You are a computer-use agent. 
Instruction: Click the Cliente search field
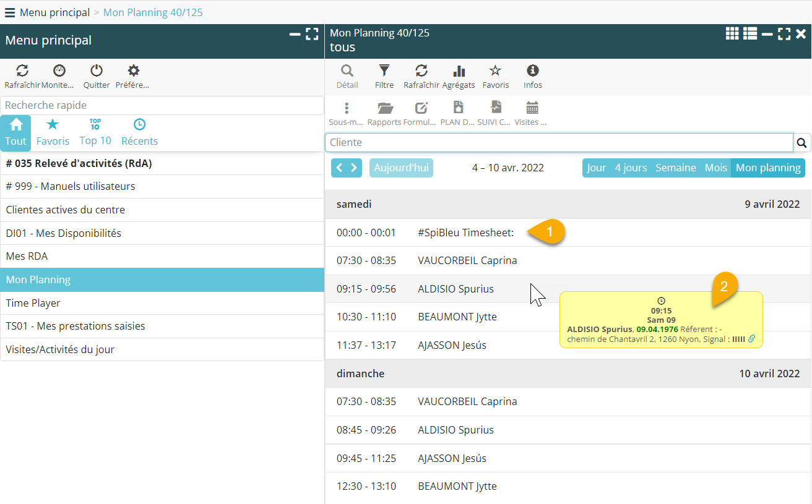[558, 143]
